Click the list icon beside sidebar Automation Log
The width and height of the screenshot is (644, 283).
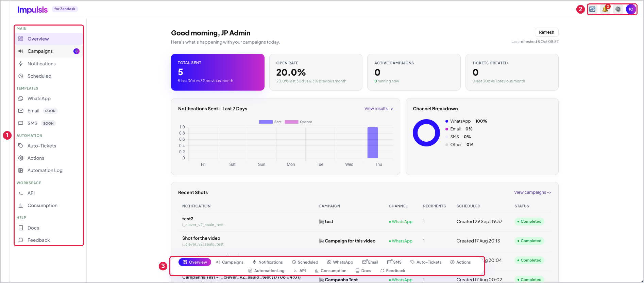[21, 170]
